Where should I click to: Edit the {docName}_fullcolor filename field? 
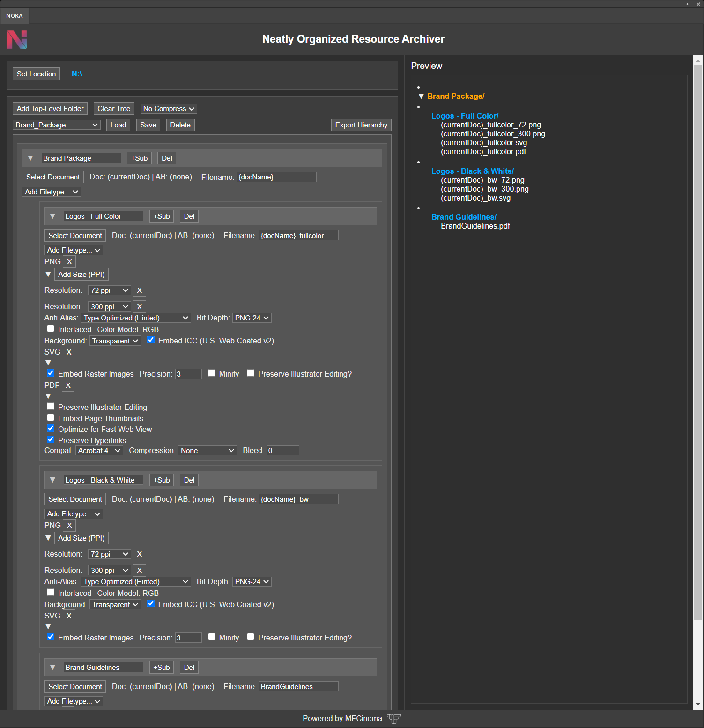coord(298,235)
